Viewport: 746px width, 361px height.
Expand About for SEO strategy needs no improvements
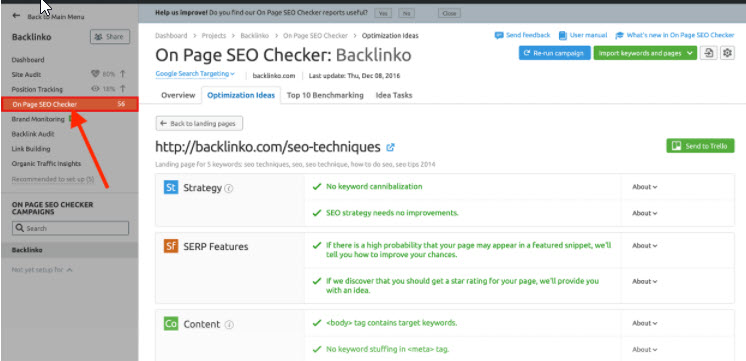644,213
